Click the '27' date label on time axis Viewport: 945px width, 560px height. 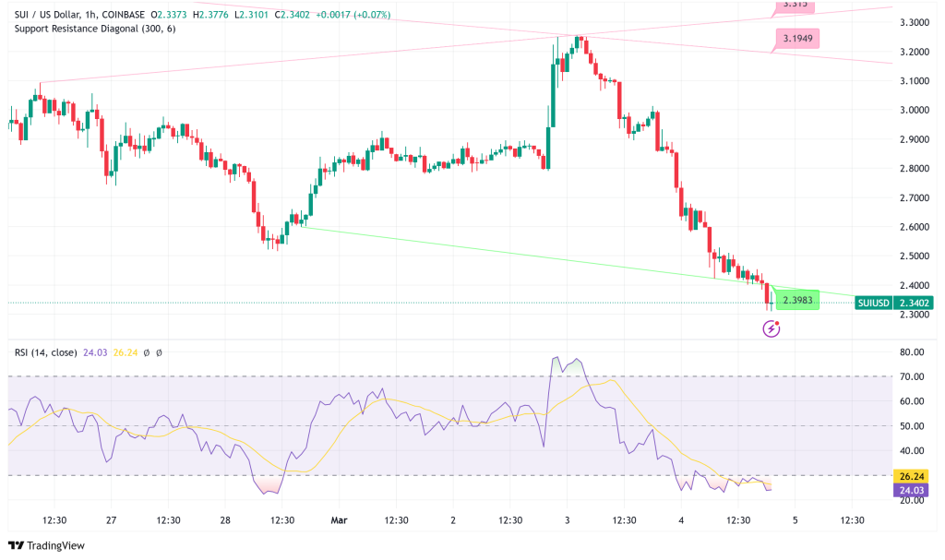pos(111,520)
